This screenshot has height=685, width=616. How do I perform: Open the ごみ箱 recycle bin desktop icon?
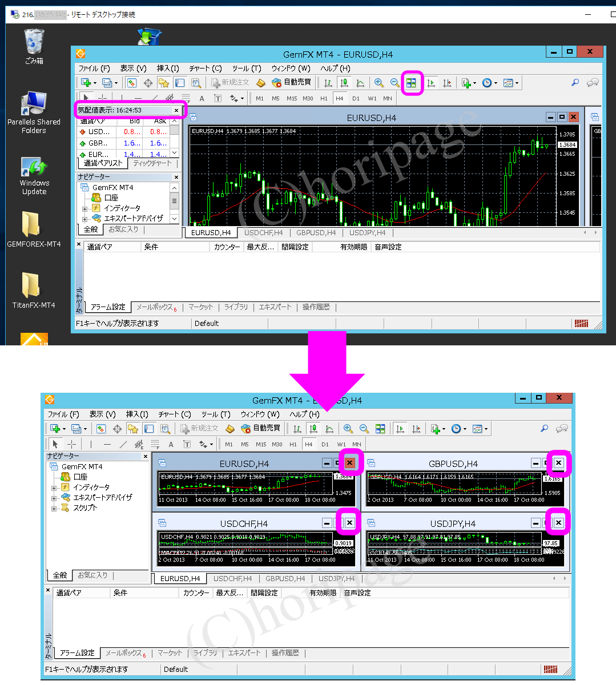click(34, 47)
